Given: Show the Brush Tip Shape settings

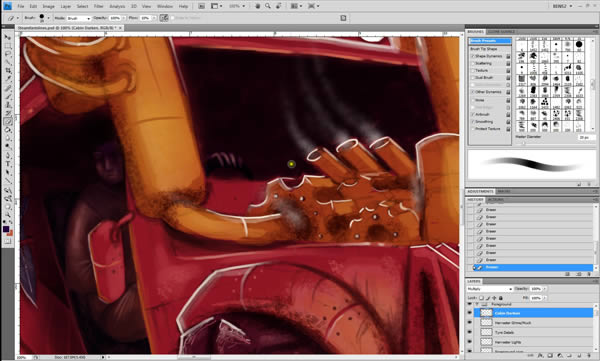Looking at the screenshot, I should click(x=484, y=49).
